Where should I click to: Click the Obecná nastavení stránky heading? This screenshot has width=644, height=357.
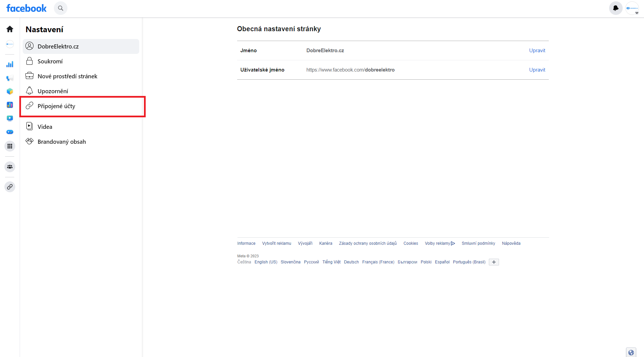[279, 29]
